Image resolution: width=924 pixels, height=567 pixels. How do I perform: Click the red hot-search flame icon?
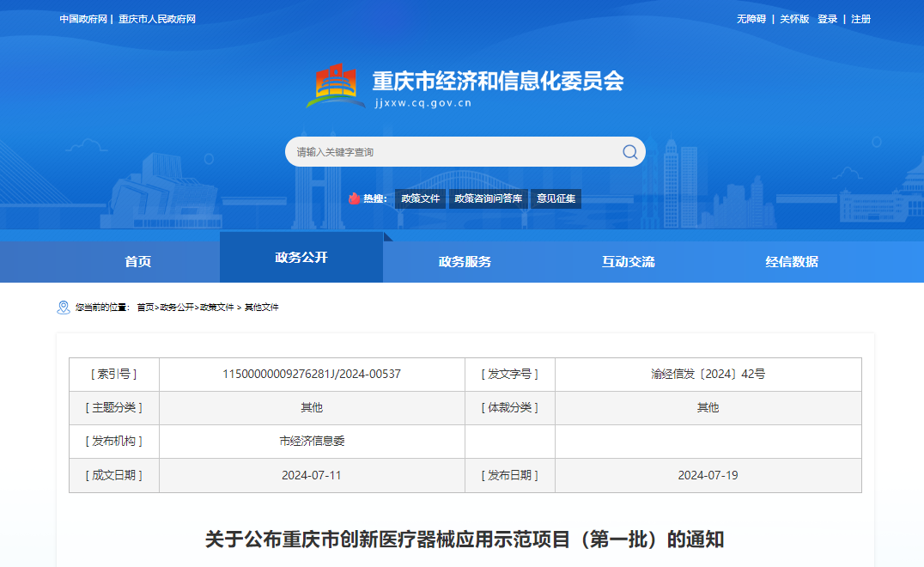(x=354, y=198)
